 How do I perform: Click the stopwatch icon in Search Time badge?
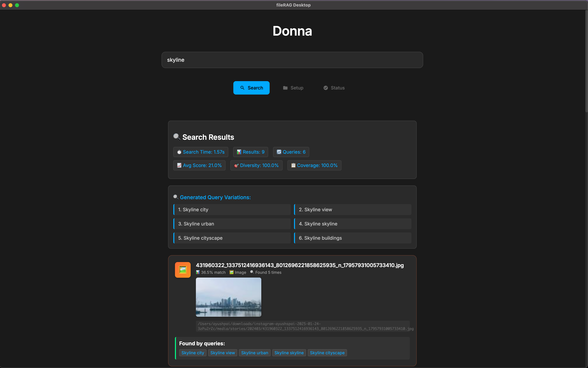click(179, 152)
